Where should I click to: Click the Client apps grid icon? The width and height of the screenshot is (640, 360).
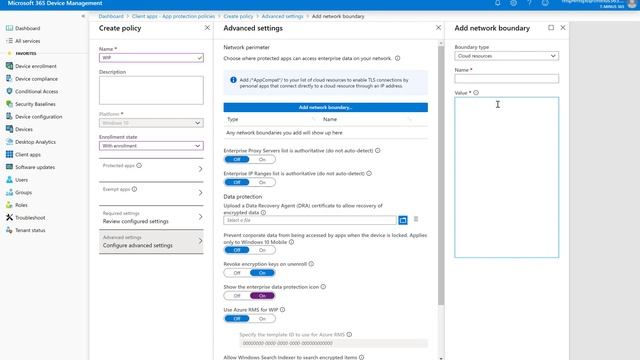click(x=9, y=154)
